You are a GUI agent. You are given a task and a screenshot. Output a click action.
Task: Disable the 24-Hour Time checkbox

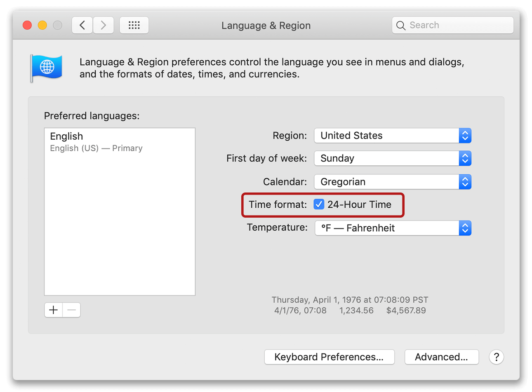coord(319,204)
